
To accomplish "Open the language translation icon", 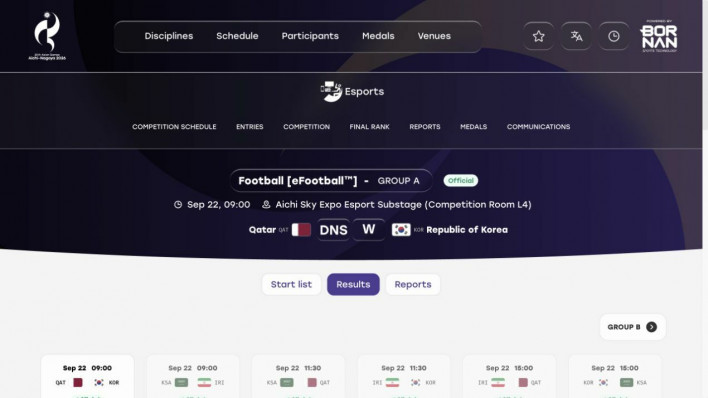I will pyautogui.click(x=576, y=36).
